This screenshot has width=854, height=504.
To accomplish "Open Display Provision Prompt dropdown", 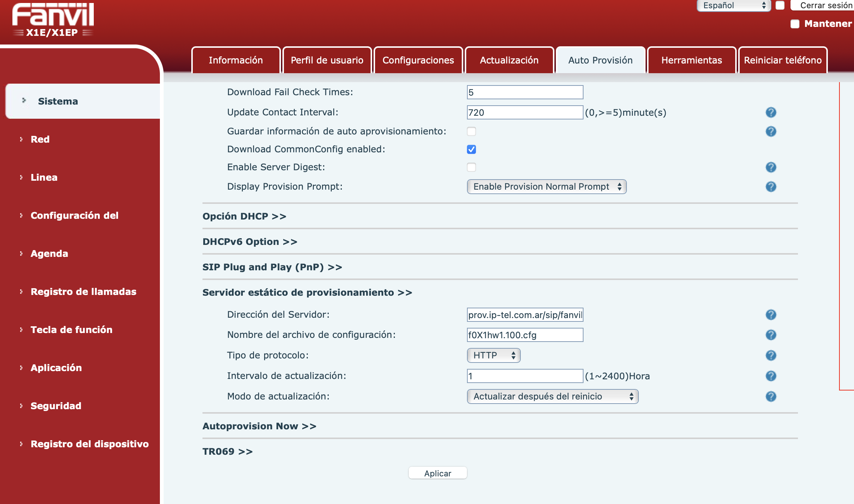I will click(x=547, y=187).
